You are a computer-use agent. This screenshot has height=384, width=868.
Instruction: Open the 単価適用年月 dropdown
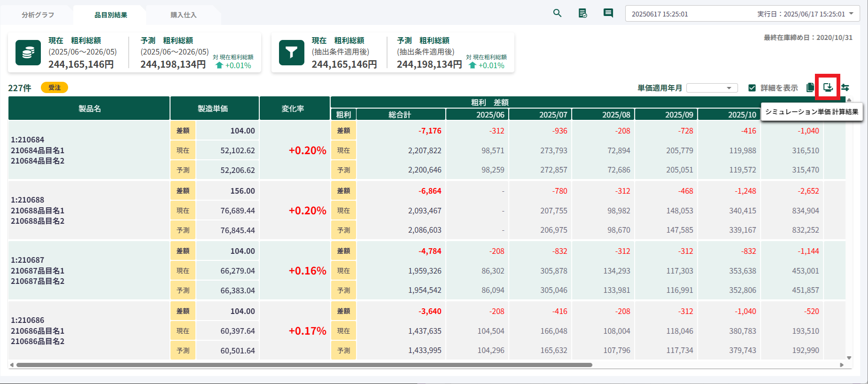[712, 88]
